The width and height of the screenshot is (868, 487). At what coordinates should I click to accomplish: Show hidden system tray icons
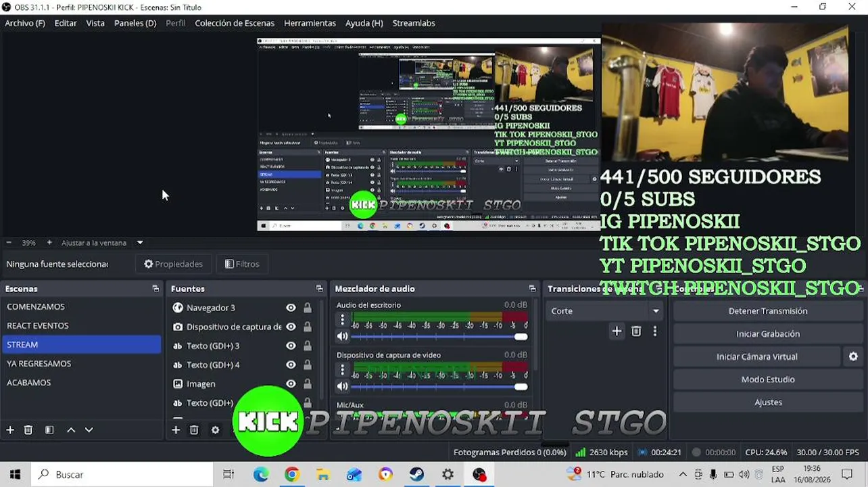pyautogui.click(x=683, y=474)
